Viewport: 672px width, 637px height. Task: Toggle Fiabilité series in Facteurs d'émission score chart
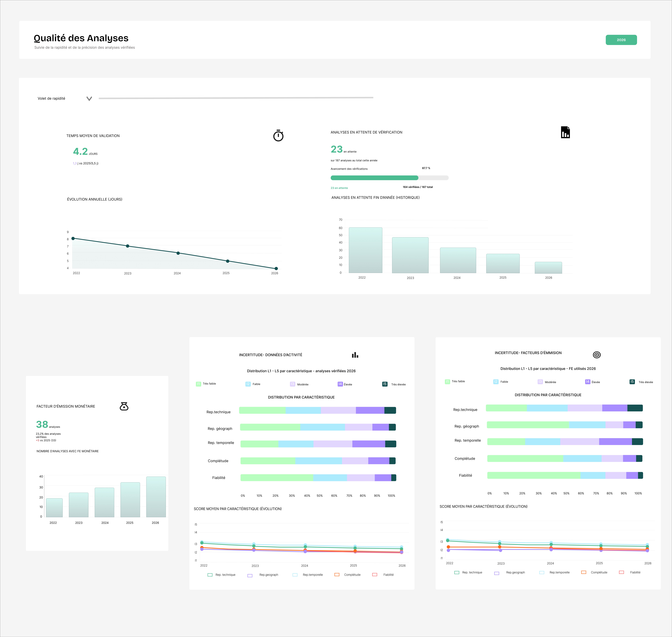(621, 572)
